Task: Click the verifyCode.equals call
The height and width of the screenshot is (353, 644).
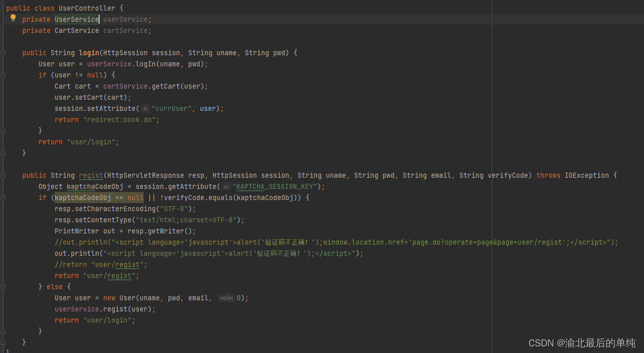Action: (233, 198)
